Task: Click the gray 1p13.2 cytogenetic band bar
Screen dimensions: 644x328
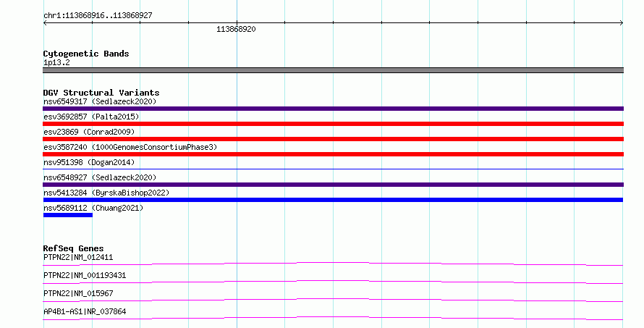Action: point(333,70)
